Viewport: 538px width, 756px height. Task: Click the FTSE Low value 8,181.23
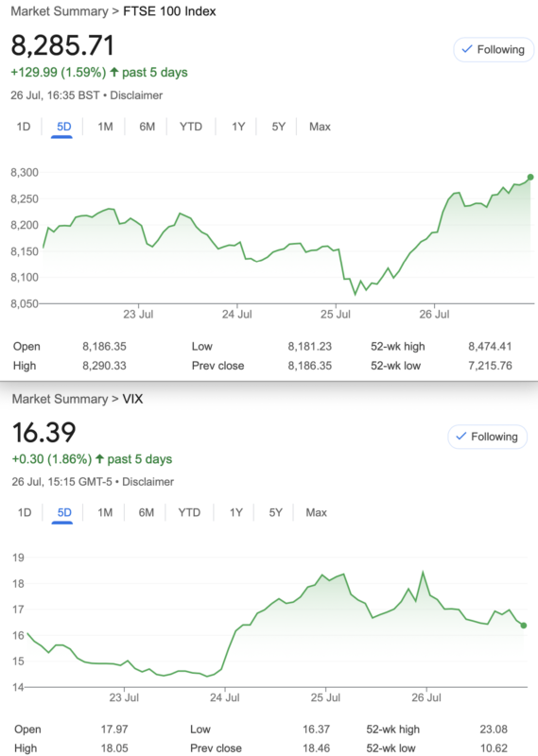click(310, 347)
